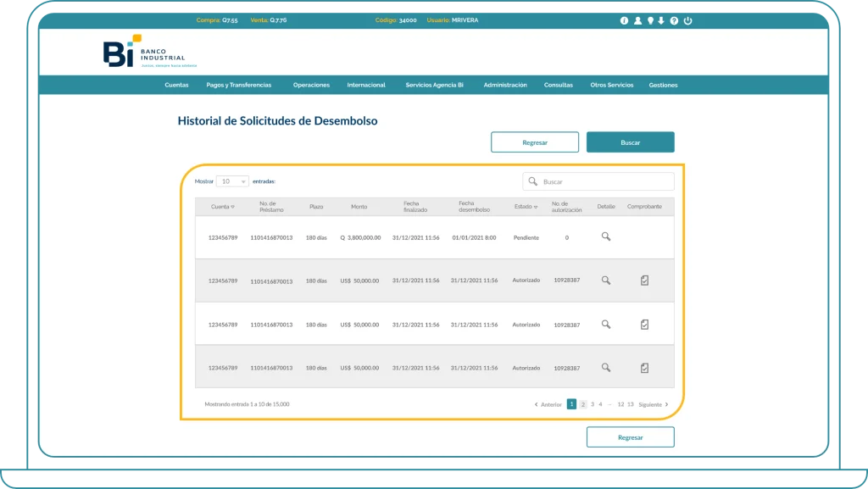Open the user profile icon
Image resolution: width=868 pixels, height=489 pixels.
[637, 20]
